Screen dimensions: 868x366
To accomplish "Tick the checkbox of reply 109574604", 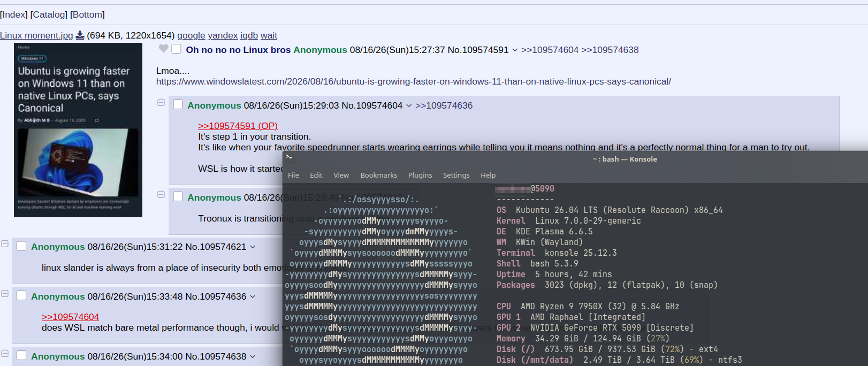I will pos(178,104).
